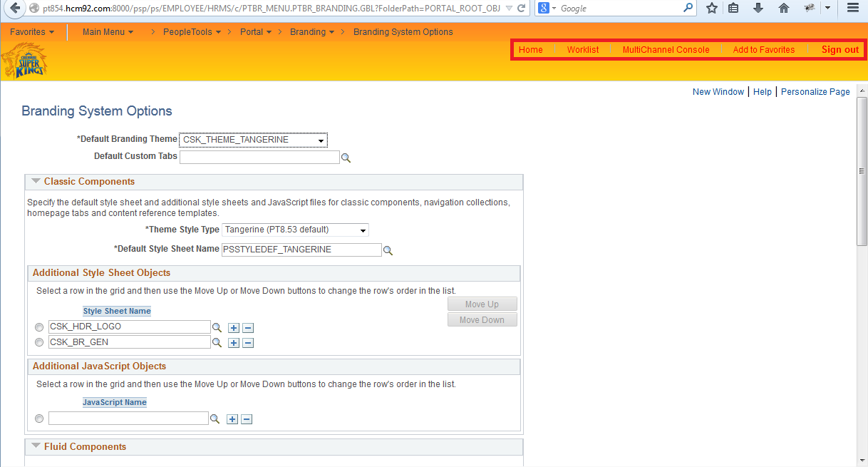Open the Default Branding Theme dropdown
The height and width of the screenshot is (467, 868).
click(x=320, y=139)
